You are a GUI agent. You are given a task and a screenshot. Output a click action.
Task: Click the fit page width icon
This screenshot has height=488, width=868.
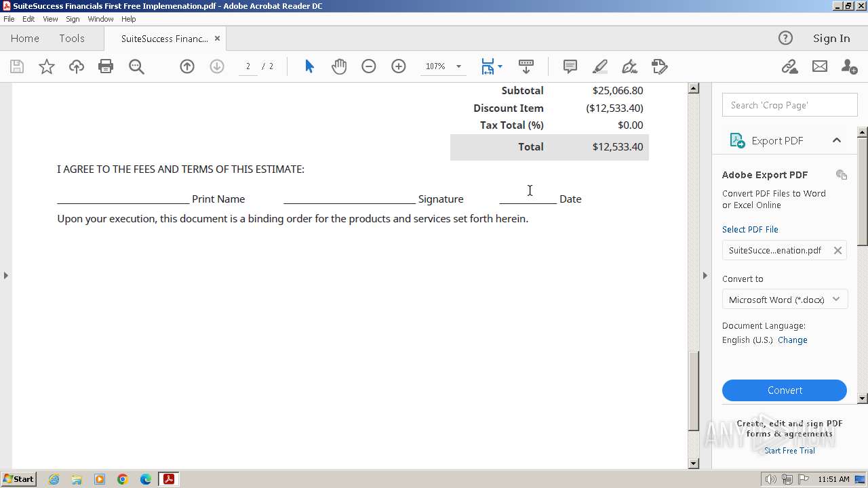(488, 66)
